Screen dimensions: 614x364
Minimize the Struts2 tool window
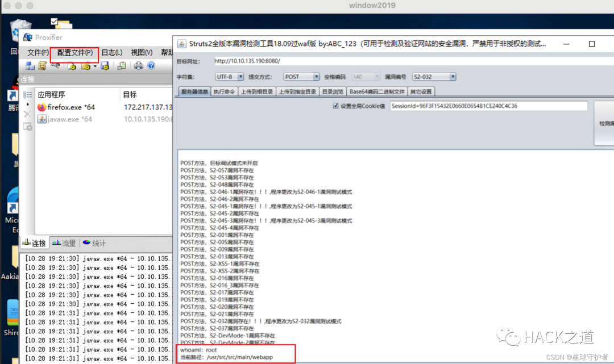pyautogui.click(x=566, y=44)
